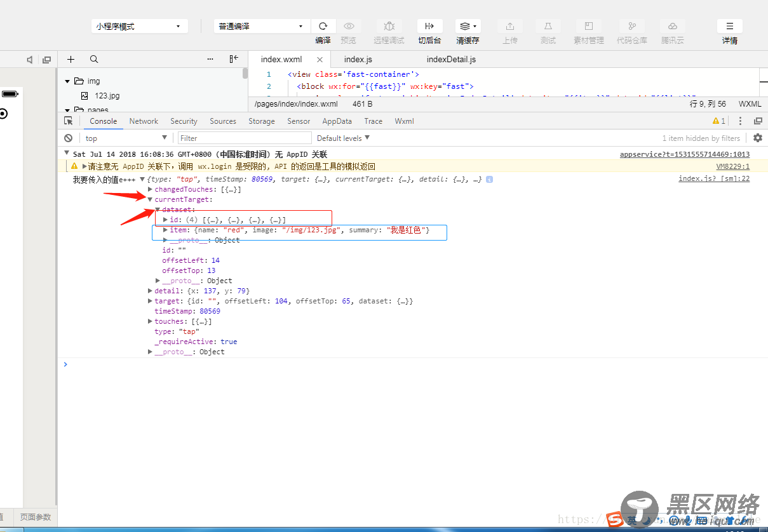Image resolution: width=768 pixels, height=532 pixels.
Task: Add new file with plus icon
Action: click(71, 59)
